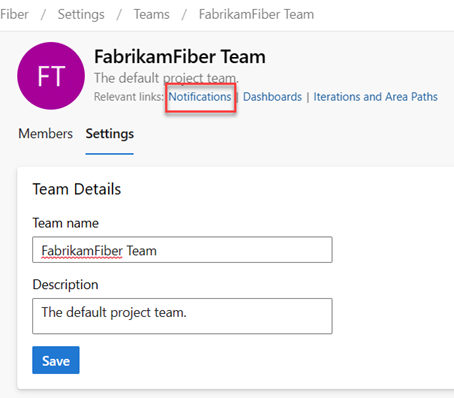Open the Notifications relevant link
Screen dimensions: 454x398
(x=200, y=97)
